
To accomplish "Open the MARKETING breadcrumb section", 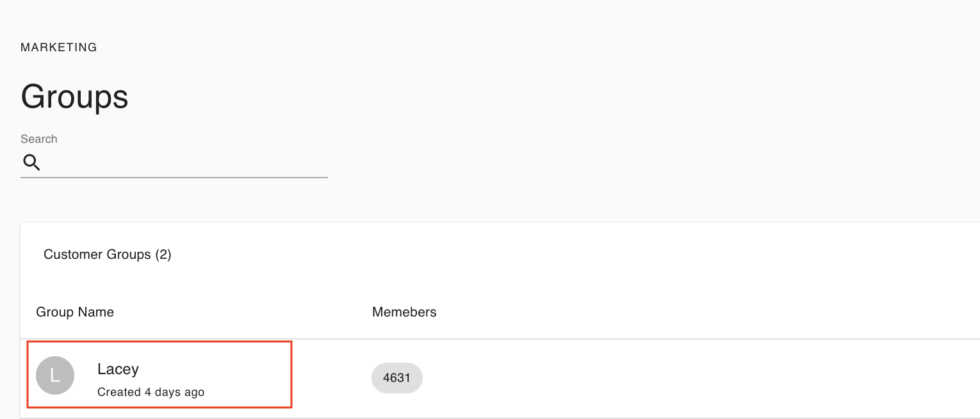I will pos(59,47).
